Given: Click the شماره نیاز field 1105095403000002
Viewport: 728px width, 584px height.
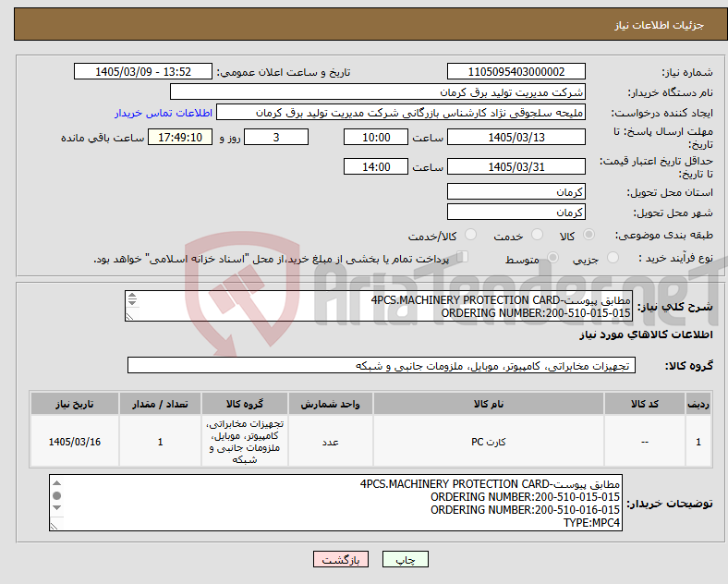Looking at the screenshot, I should click(x=516, y=71).
